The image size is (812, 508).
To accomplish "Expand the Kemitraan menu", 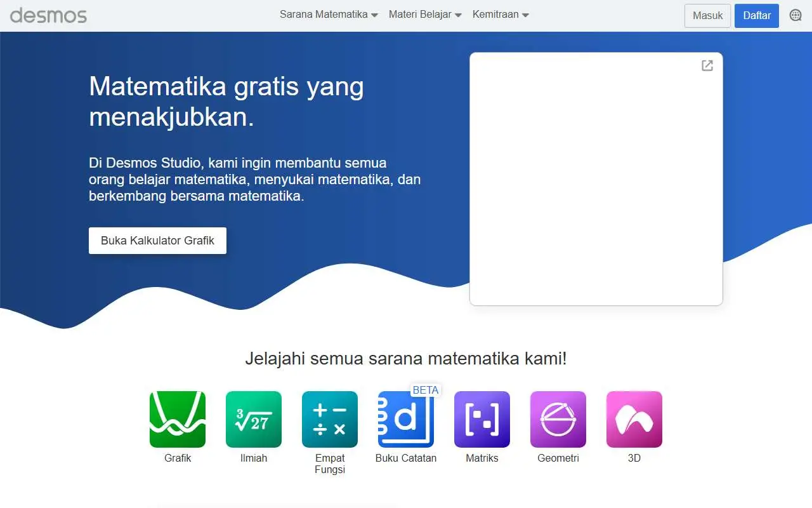I will click(x=501, y=15).
